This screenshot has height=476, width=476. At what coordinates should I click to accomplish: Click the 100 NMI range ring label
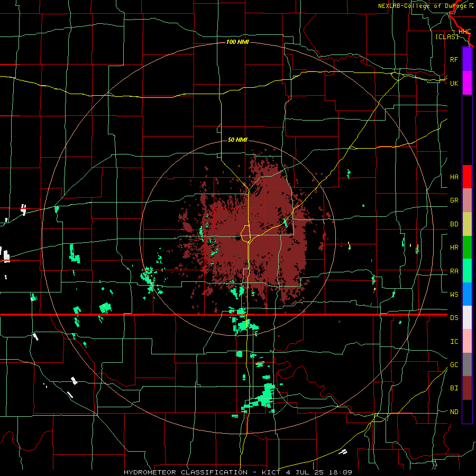coord(237,42)
